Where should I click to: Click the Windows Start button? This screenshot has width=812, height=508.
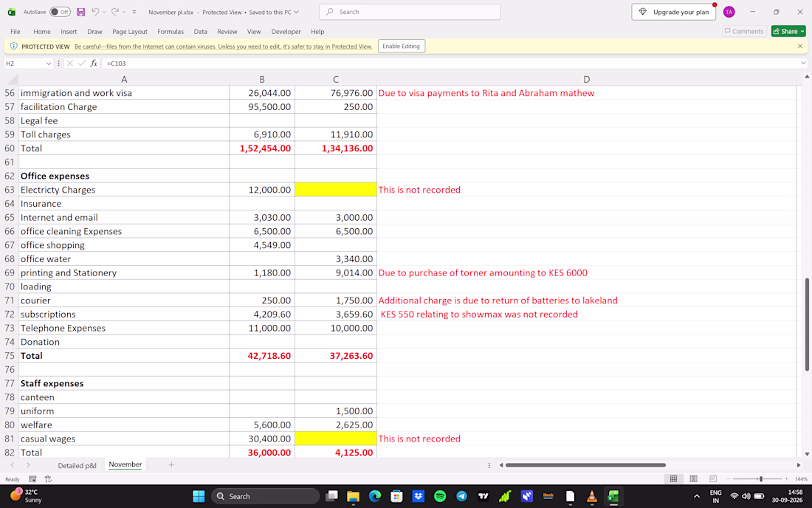(x=199, y=496)
